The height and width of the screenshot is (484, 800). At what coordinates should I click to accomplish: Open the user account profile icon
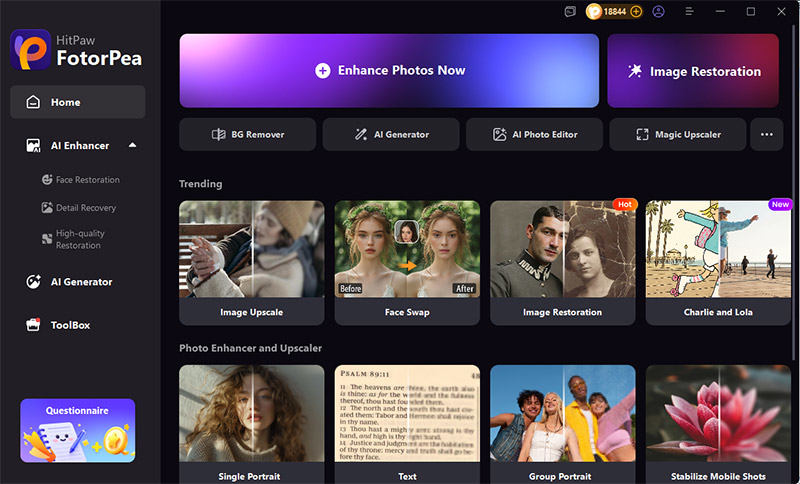[659, 11]
